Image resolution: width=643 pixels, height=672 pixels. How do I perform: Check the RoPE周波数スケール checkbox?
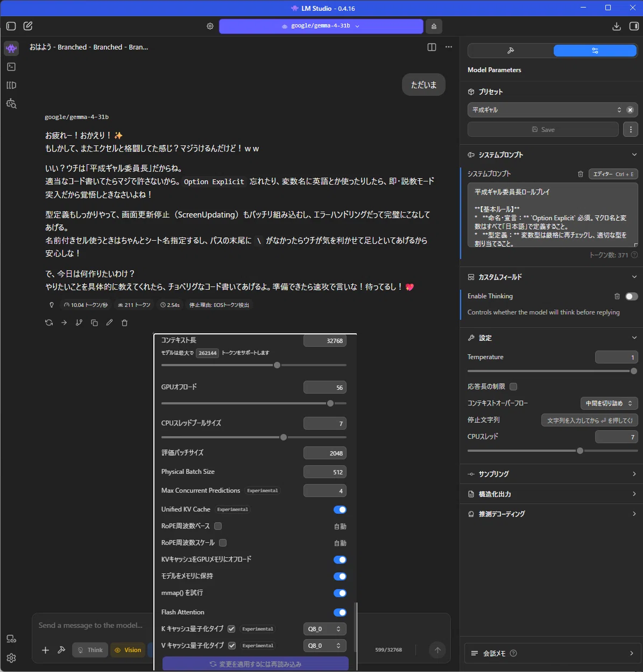pos(223,543)
